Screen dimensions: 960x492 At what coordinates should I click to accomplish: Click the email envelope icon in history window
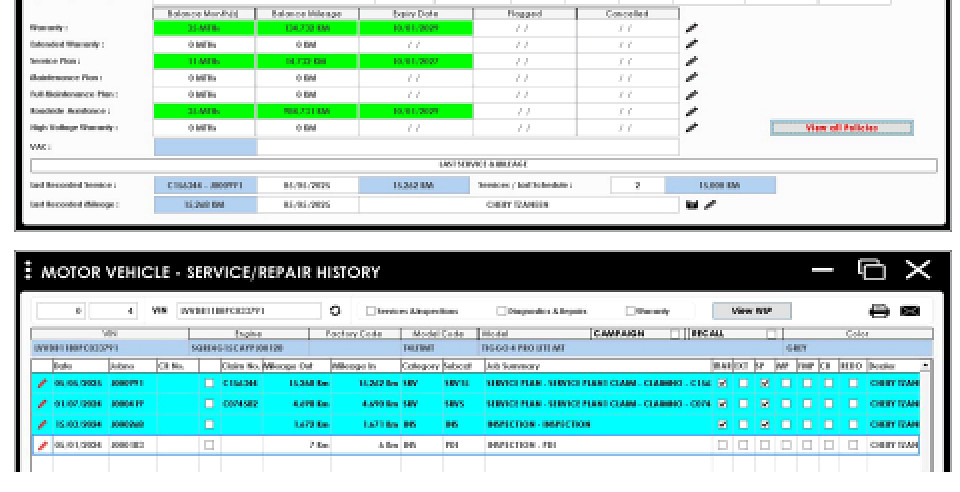(910, 311)
